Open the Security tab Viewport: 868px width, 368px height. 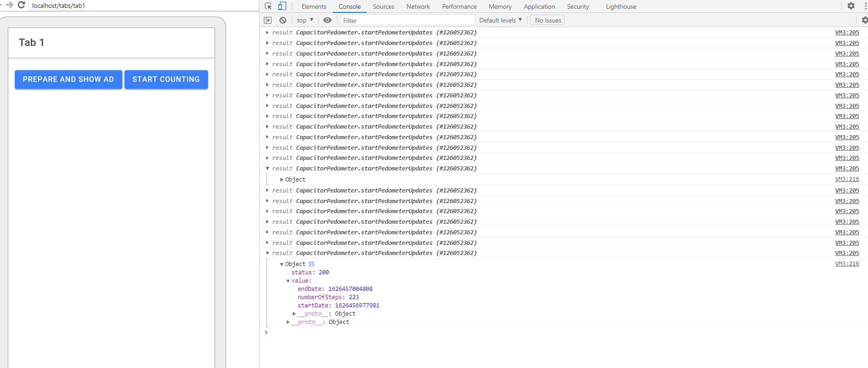(x=578, y=6)
